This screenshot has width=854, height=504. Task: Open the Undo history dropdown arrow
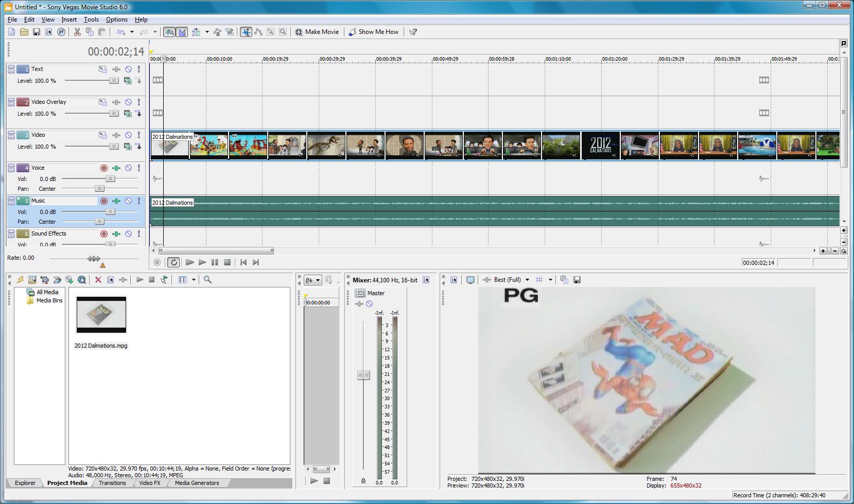pos(132,32)
